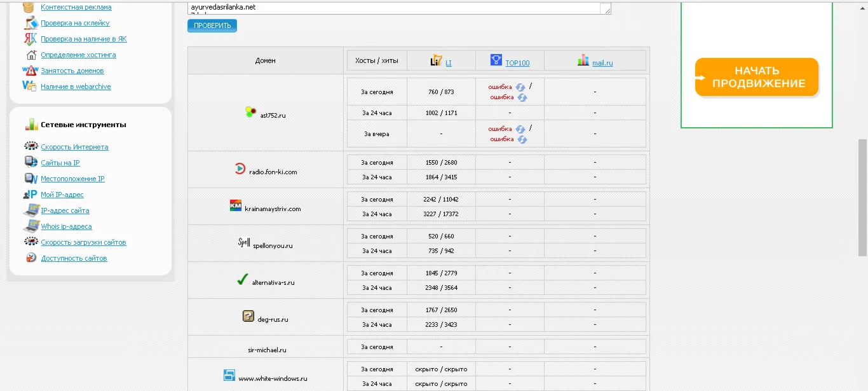Click the Скорость загрузки сайтов icon
Screen dimensions: 868x391
tap(31, 242)
